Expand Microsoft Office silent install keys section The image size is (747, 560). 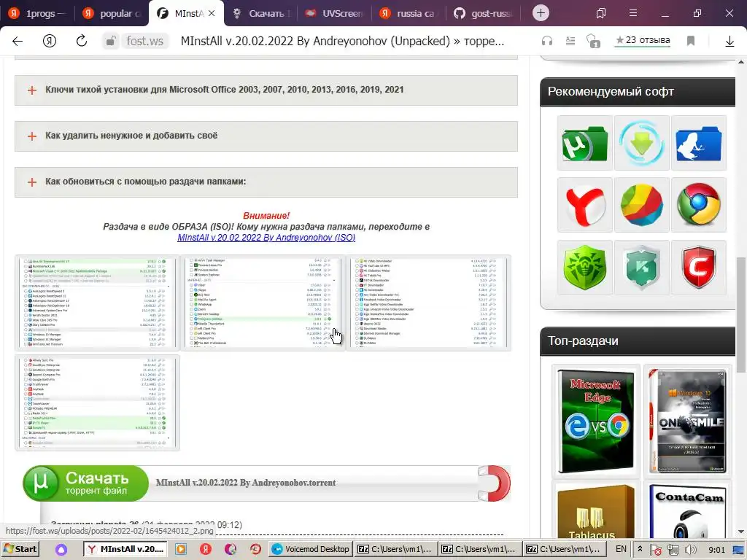[x=266, y=90]
